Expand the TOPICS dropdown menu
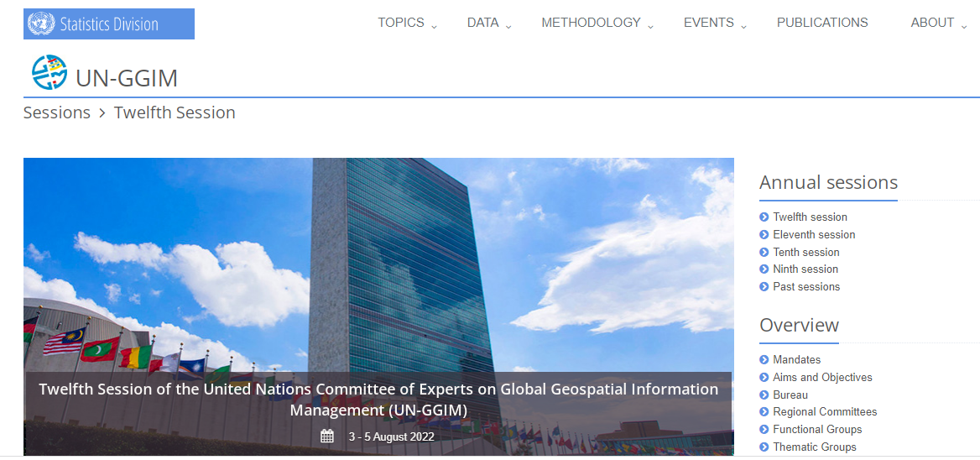The width and height of the screenshot is (980, 460). pyautogui.click(x=407, y=24)
